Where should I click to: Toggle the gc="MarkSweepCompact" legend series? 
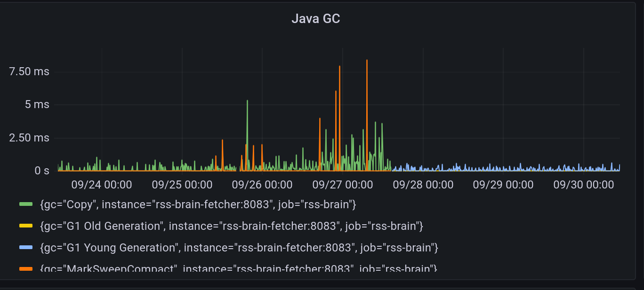coord(239,268)
